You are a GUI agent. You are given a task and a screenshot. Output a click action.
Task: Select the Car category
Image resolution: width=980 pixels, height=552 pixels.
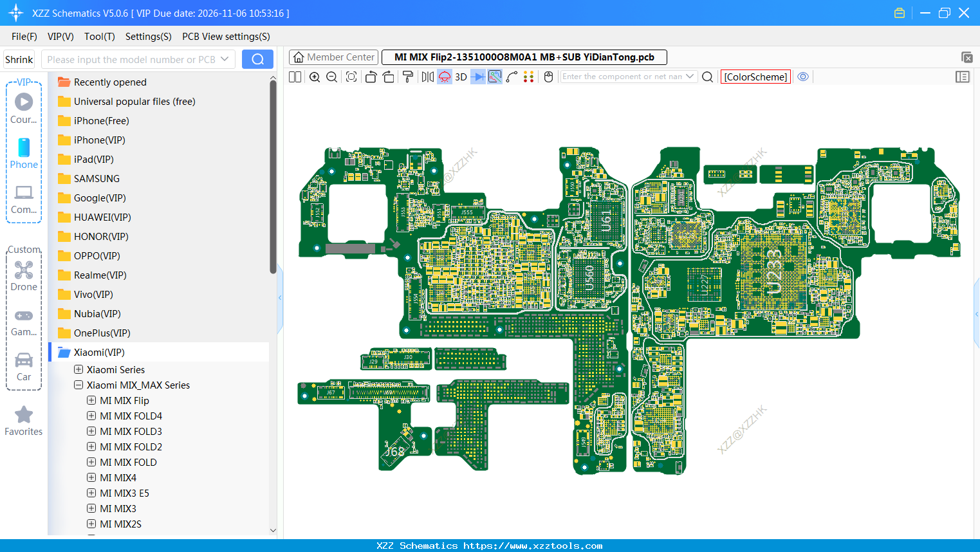[24, 367]
